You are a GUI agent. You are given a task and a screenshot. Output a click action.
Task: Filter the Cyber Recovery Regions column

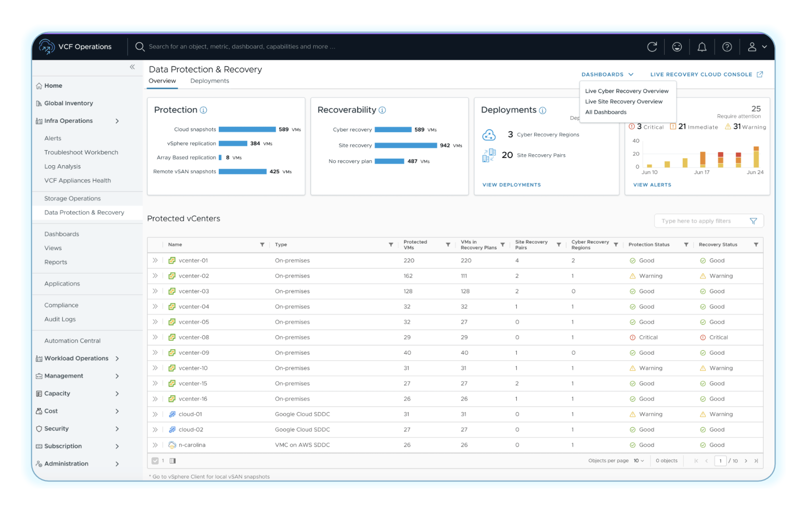[x=616, y=245]
